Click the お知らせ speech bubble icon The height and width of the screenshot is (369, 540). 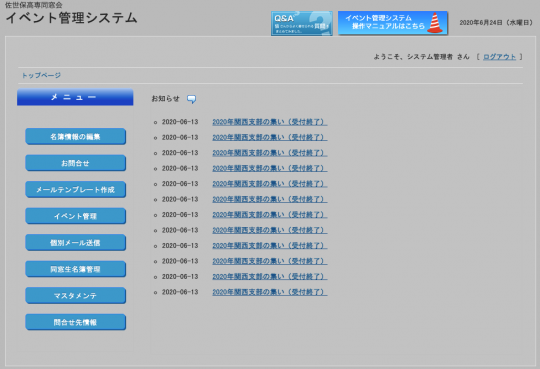(191, 99)
